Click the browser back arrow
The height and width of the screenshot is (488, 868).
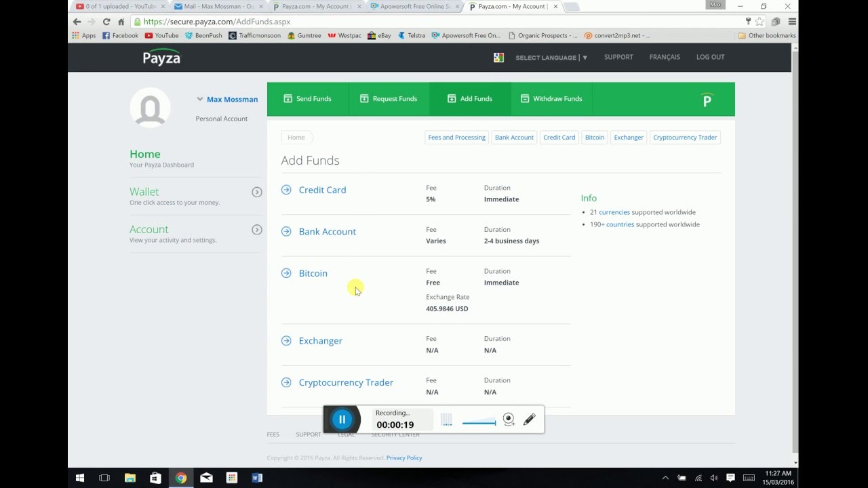pyautogui.click(x=77, y=22)
